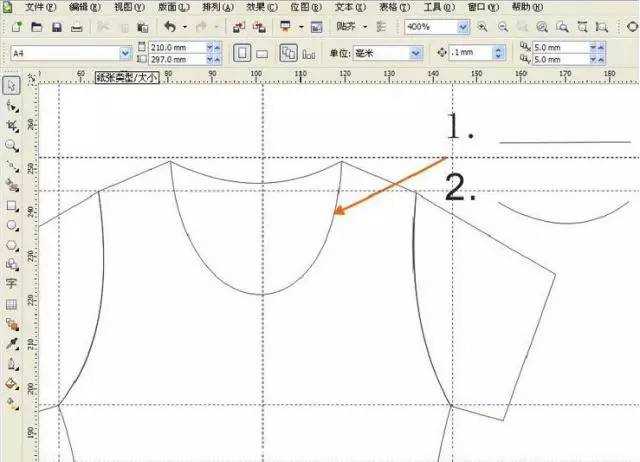
Task: Pick the Eyedropper tool in toolbox
Action: click(12, 343)
